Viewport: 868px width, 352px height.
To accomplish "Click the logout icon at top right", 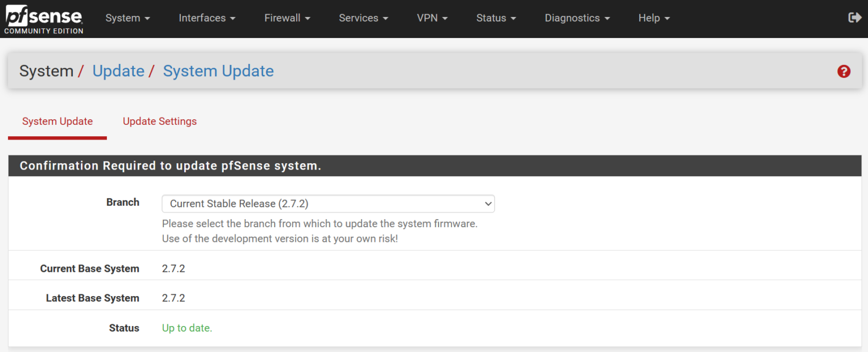I will (x=854, y=18).
